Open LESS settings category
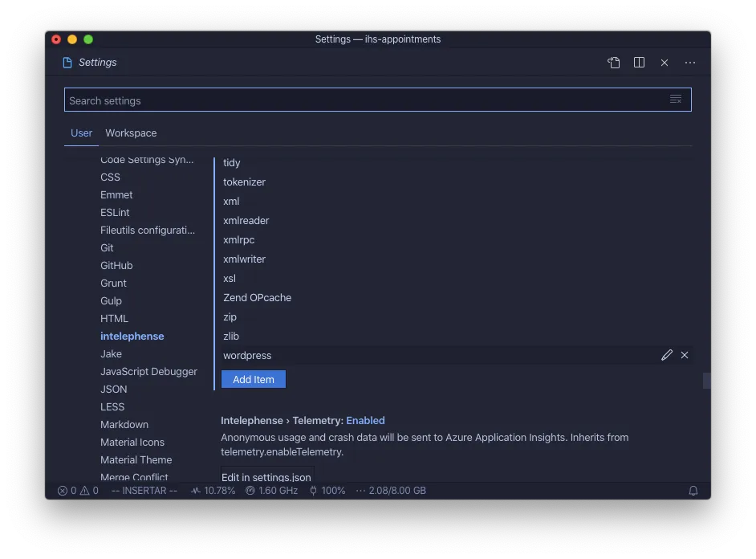Screen dimensions: 756x559 tap(112, 407)
